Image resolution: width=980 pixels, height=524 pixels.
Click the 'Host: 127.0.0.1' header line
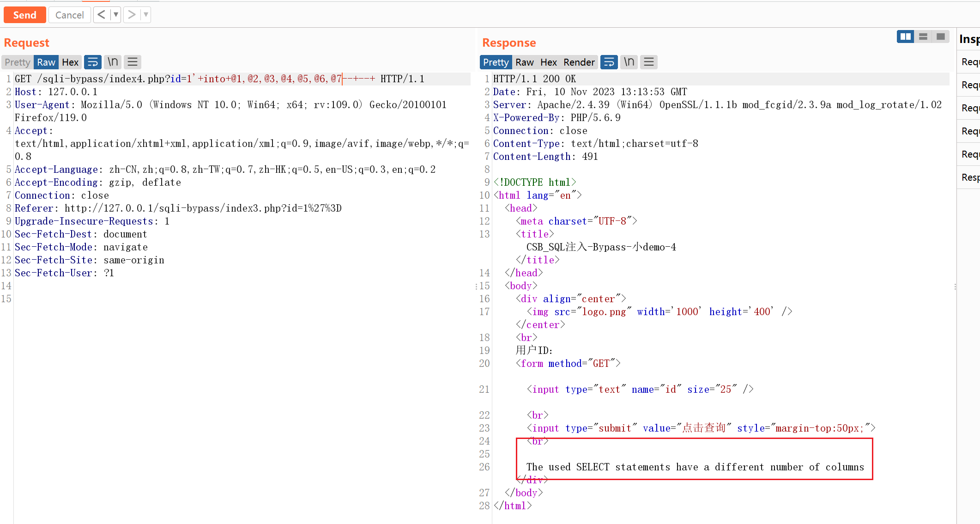tap(56, 92)
